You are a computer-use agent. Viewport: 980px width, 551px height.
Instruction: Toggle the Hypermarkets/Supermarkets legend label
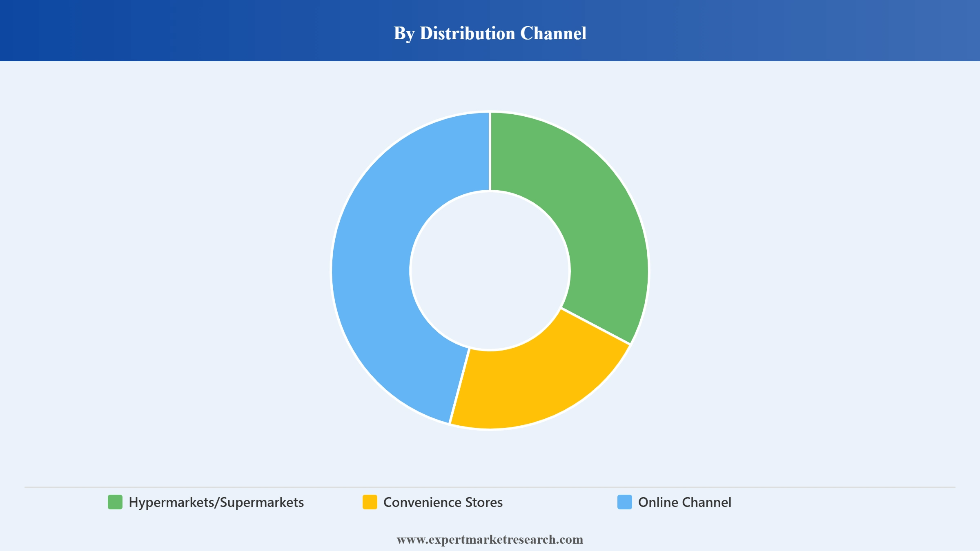pos(216,502)
